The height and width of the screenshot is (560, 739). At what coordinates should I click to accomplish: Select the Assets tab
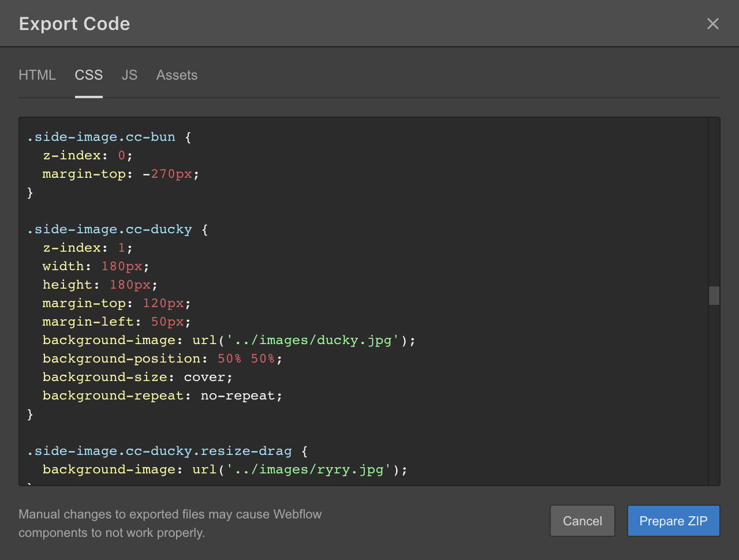pyautogui.click(x=177, y=75)
